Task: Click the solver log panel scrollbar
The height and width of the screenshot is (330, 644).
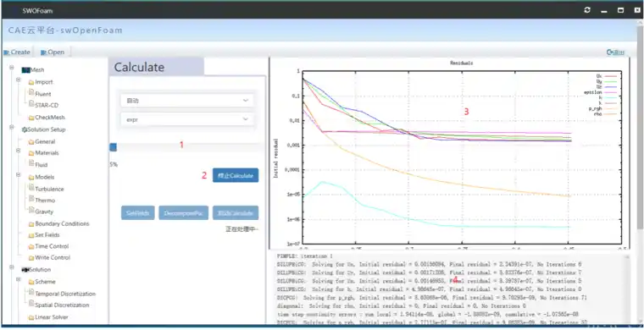Action: (x=627, y=289)
